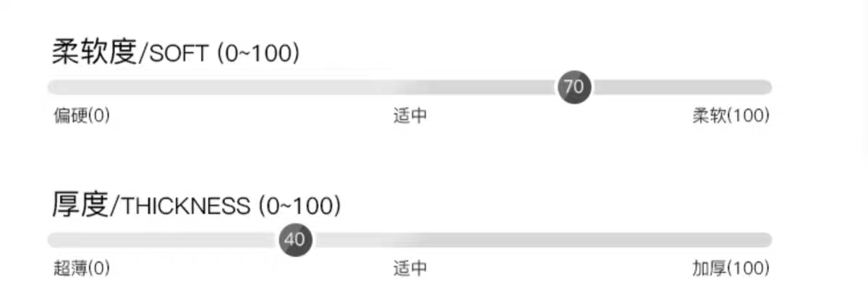Click the (0~100) range after THICKNESS
868x291 pixels.
point(299,206)
